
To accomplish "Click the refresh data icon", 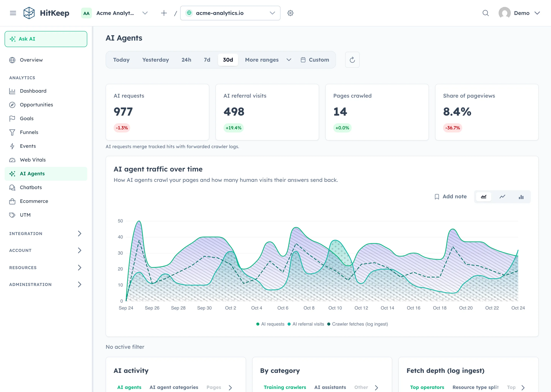I will coord(352,60).
